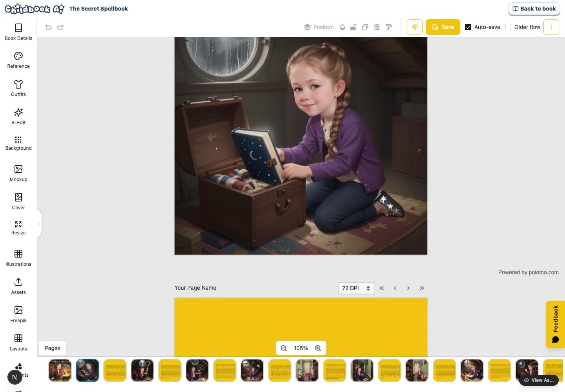This screenshot has width=565, height=392.
Task: Open the Feedback side tab
Action: click(556, 324)
